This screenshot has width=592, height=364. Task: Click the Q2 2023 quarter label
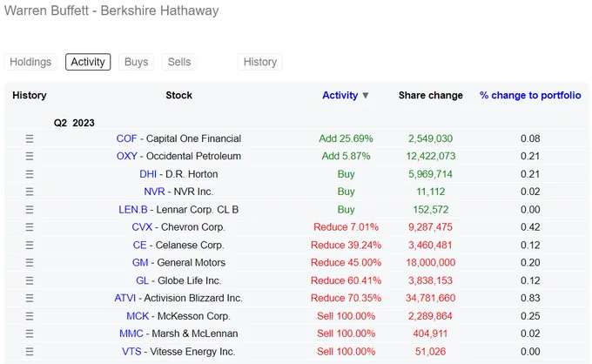(x=74, y=123)
